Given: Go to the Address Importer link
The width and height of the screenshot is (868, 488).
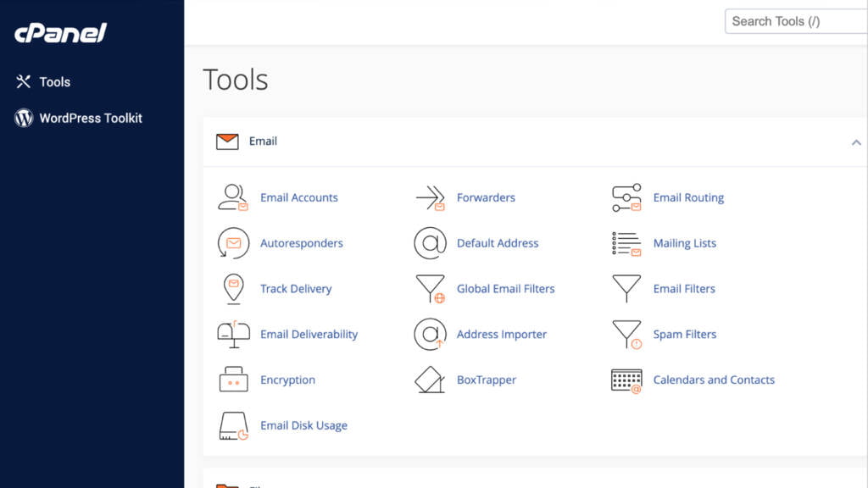Looking at the screenshot, I should [x=502, y=335].
